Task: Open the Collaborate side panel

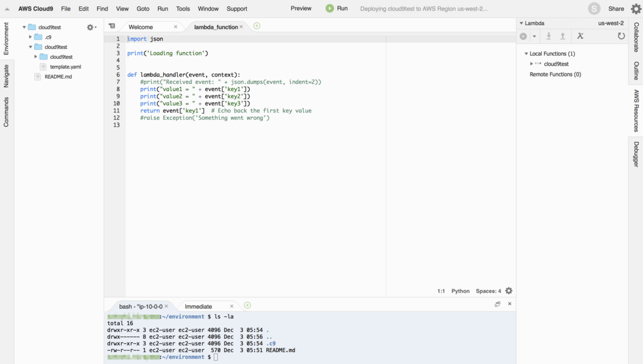Action: pyautogui.click(x=636, y=37)
